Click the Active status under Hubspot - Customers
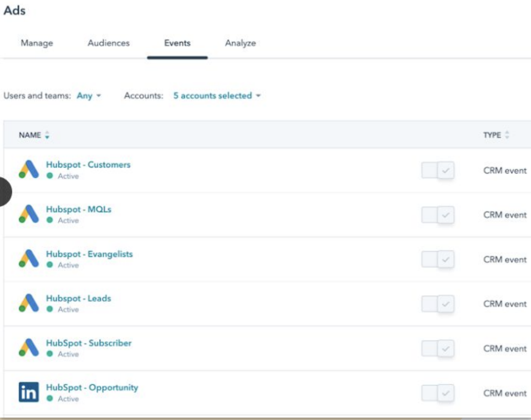This screenshot has width=531, height=420. click(x=63, y=176)
